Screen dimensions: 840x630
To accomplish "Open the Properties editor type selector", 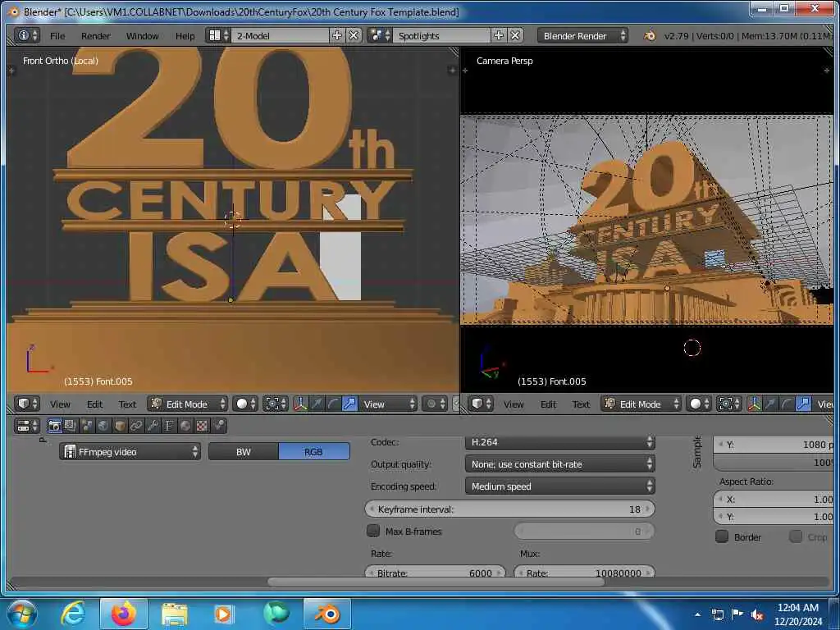I will point(27,426).
